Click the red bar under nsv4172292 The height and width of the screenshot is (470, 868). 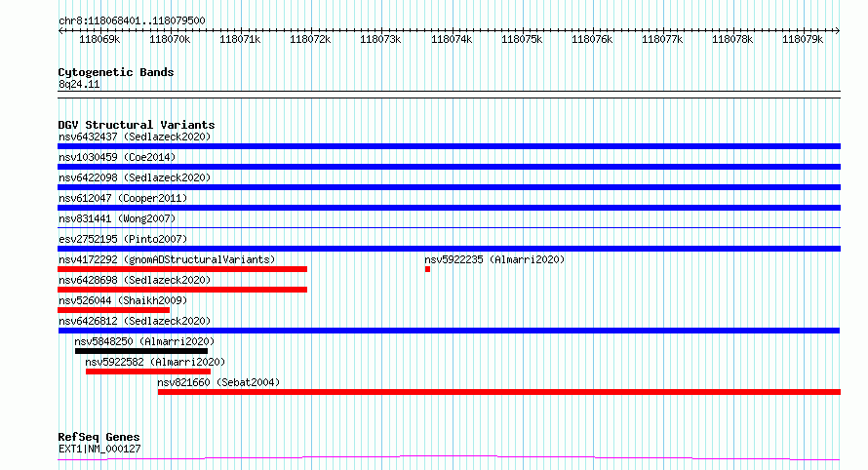(182, 269)
